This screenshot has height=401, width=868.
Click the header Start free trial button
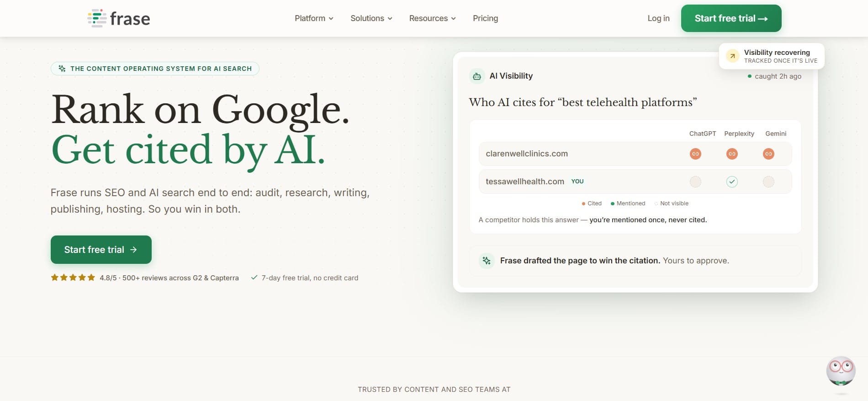tap(731, 18)
